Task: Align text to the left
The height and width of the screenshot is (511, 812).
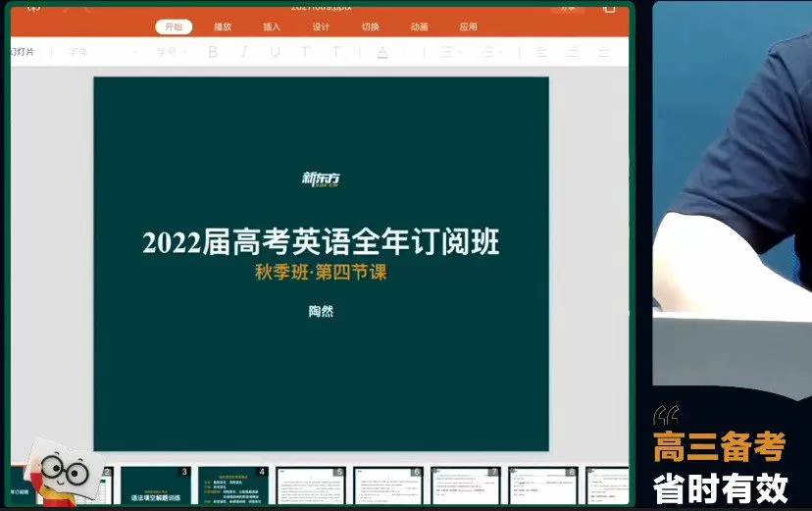Action: click(541, 52)
